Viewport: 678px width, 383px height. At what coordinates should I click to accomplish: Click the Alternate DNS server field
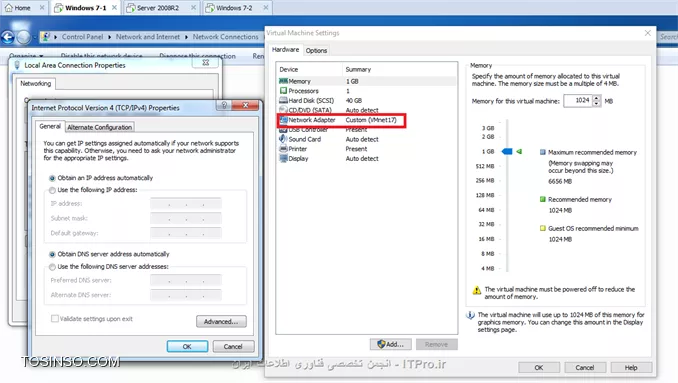pos(186,295)
